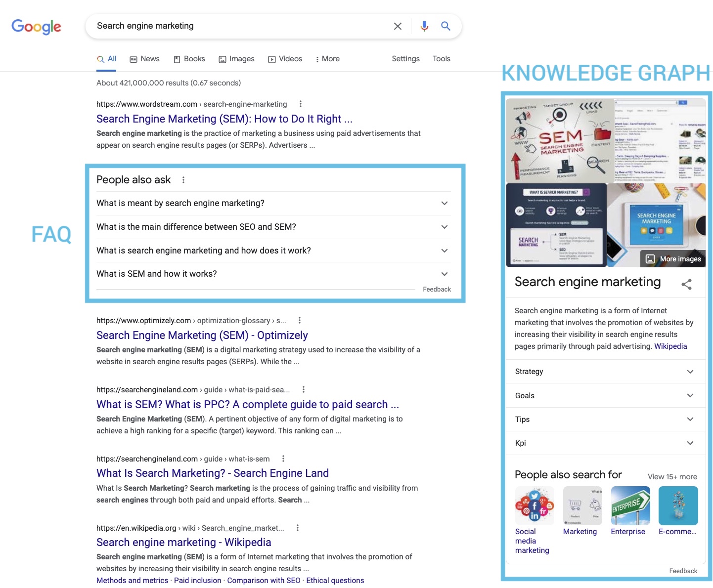
Task: Share the Search engine marketing knowledge panel
Action: 686,284
